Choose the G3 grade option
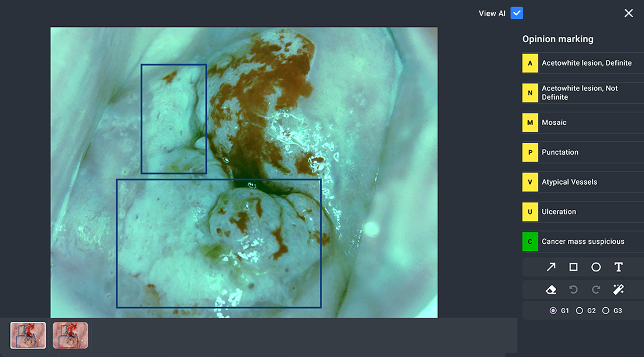 (606, 311)
